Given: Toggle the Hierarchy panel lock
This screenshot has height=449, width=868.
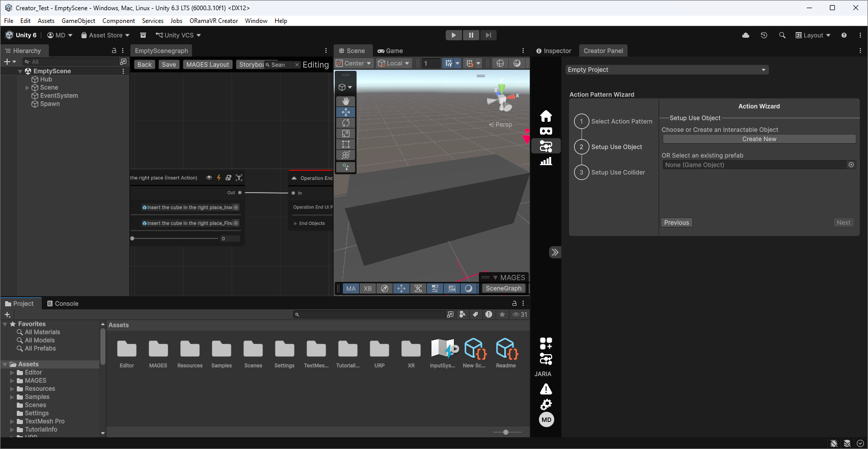Looking at the screenshot, I should [x=114, y=51].
